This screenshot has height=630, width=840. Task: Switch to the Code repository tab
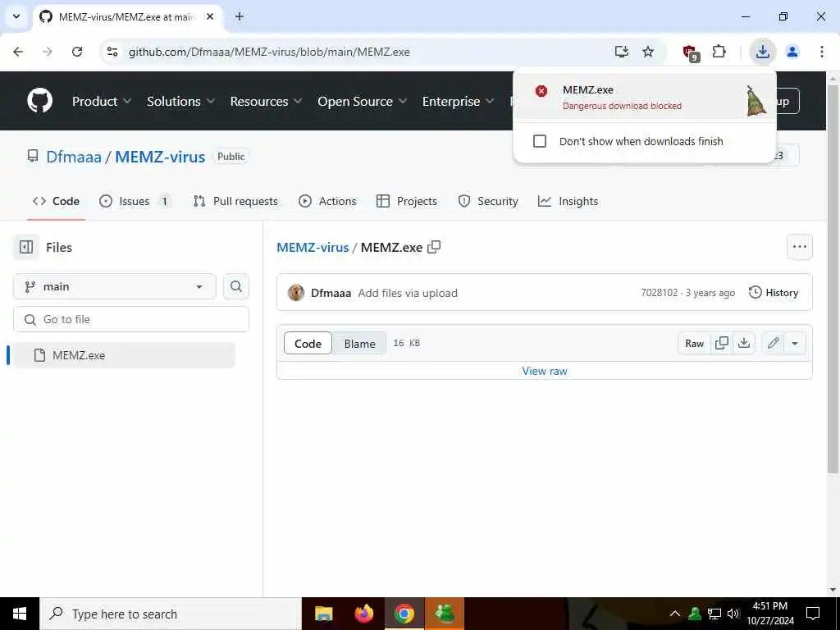click(57, 202)
